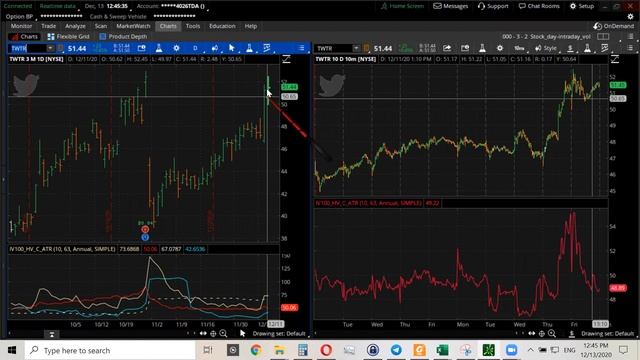
Task: Toggle left chart drawing line tool icon
Action: coord(286,59)
